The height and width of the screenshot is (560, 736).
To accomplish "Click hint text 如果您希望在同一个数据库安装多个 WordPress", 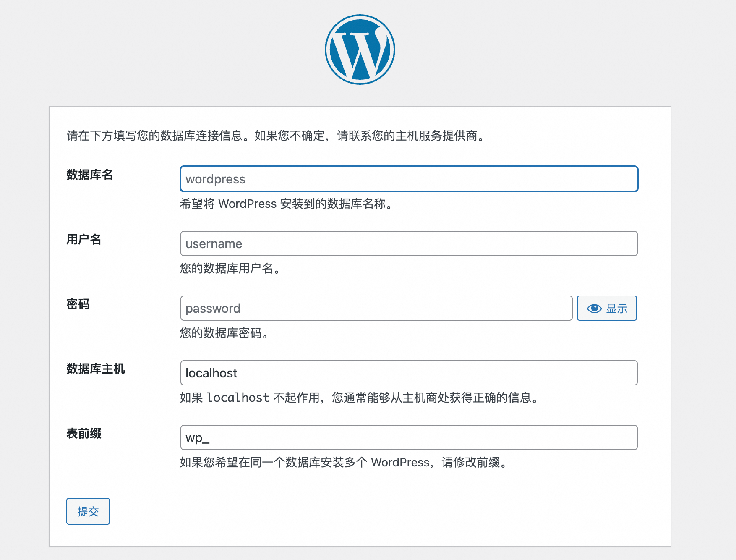I will point(305,462).
